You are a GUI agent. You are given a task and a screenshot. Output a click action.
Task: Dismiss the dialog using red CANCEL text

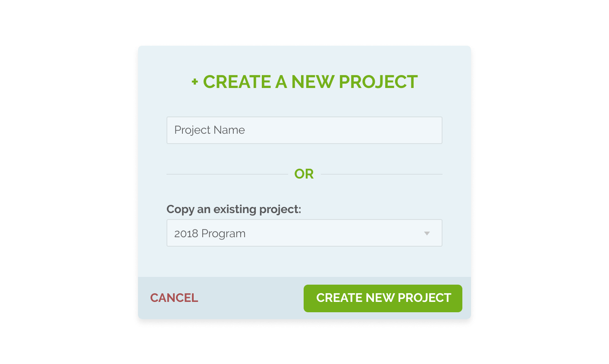pos(174,298)
